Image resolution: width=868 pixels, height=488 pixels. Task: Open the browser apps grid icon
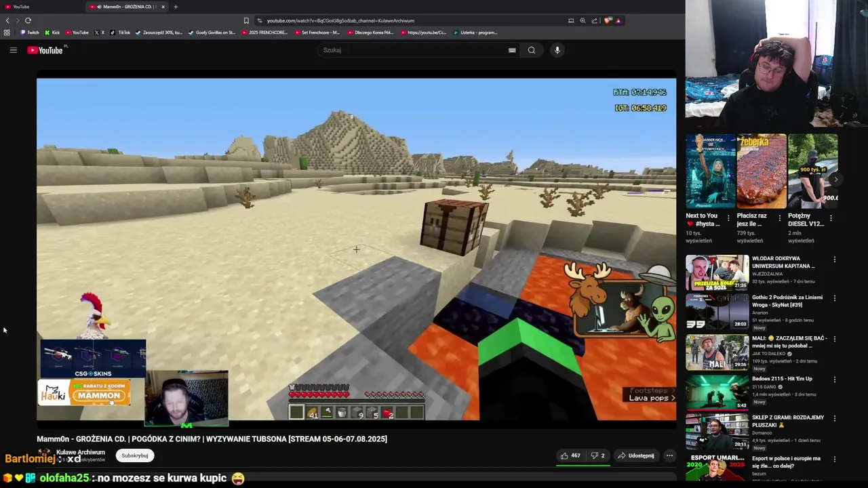click(7, 33)
